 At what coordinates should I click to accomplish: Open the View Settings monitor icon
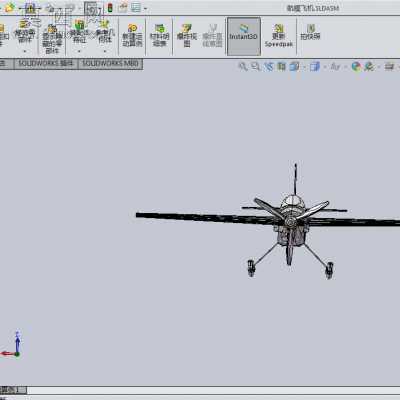point(389,67)
